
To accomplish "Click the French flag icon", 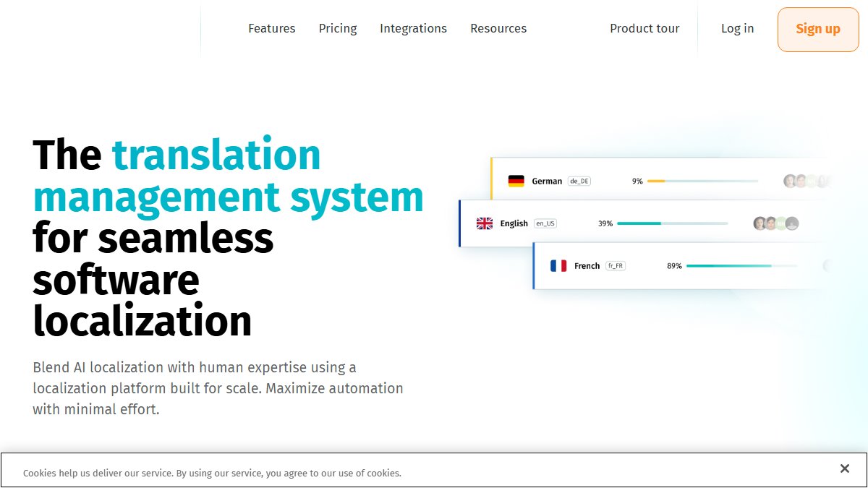I will (558, 266).
